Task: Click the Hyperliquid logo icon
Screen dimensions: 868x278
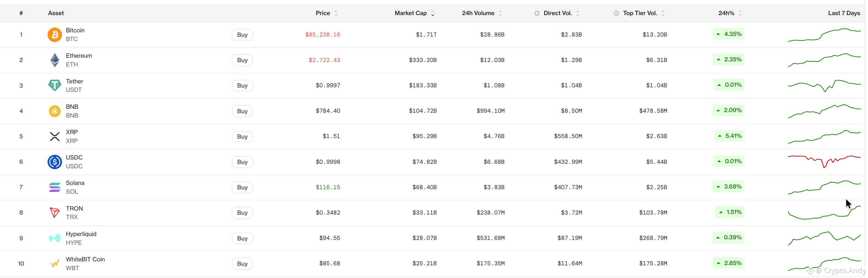Action: pos(54,238)
